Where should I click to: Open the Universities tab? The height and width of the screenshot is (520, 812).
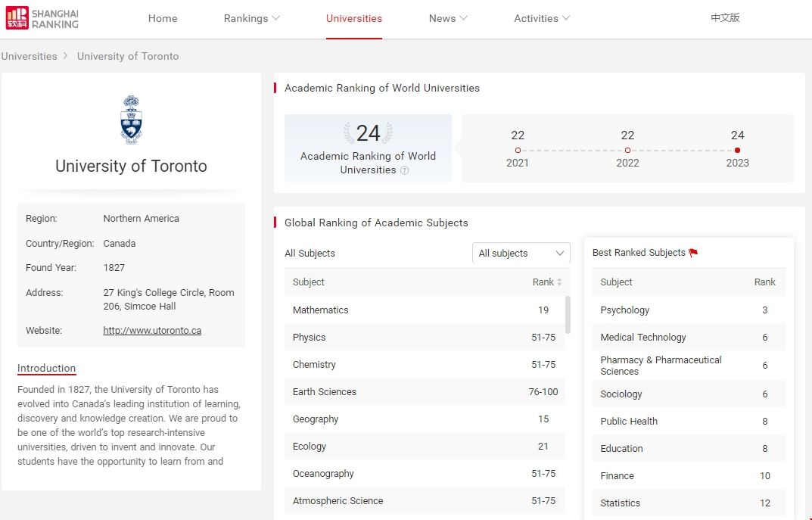pos(354,18)
